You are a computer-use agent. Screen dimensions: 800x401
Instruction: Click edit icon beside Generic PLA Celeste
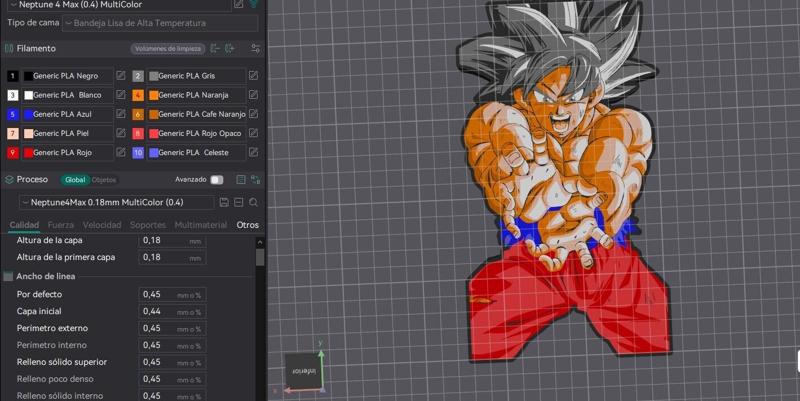253,153
